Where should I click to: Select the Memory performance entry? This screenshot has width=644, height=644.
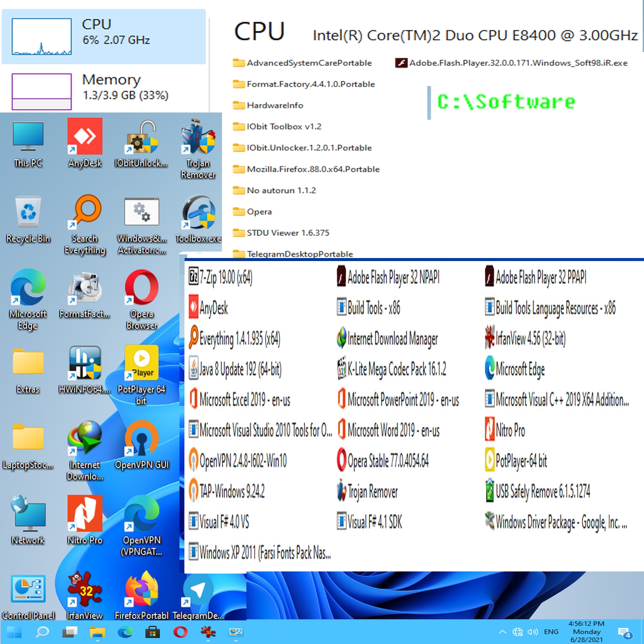[x=103, y=91]
